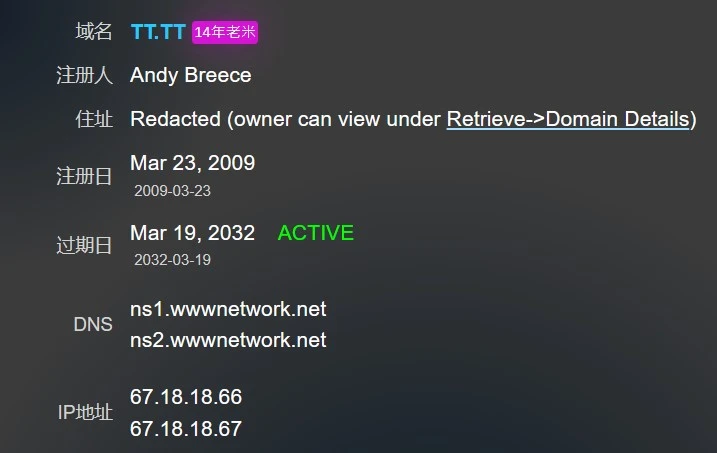Click the small 2009-03-23 date text
The width and height of the screenshot is (717, 453).
tap(172, 190)
